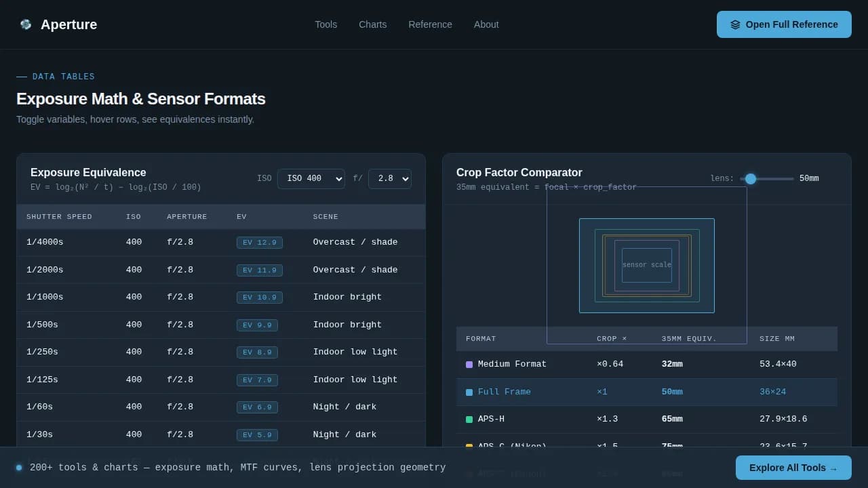Click the SCENE column header
This screenshot has width=868, height=488.
pos(325,217)
